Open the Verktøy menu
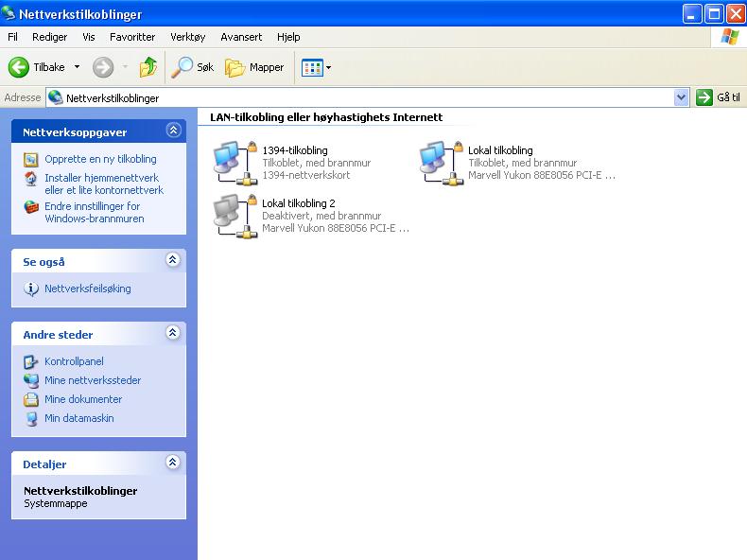The height and width of the screenshot is (560, 747). pos(187,37)
